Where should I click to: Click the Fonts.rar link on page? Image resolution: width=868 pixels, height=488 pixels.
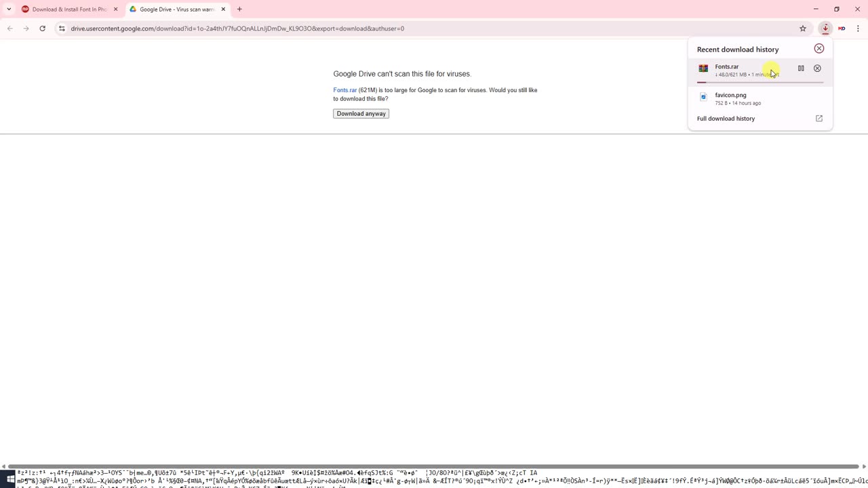pos(344,90)
